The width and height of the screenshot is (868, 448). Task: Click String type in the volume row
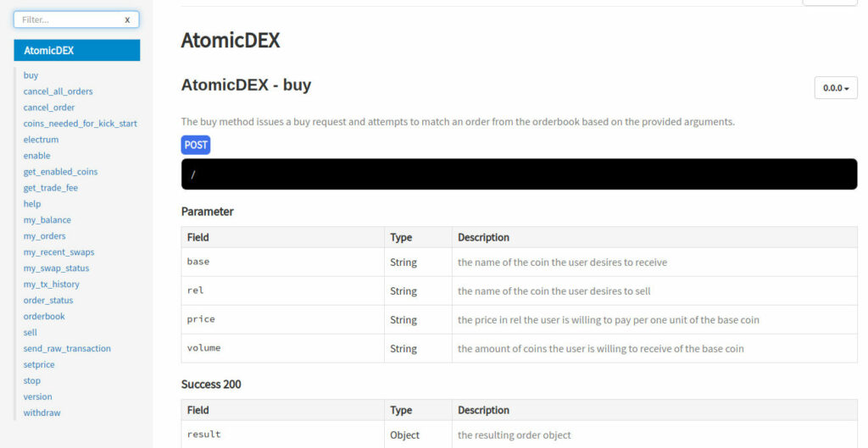tap(403, 348)
